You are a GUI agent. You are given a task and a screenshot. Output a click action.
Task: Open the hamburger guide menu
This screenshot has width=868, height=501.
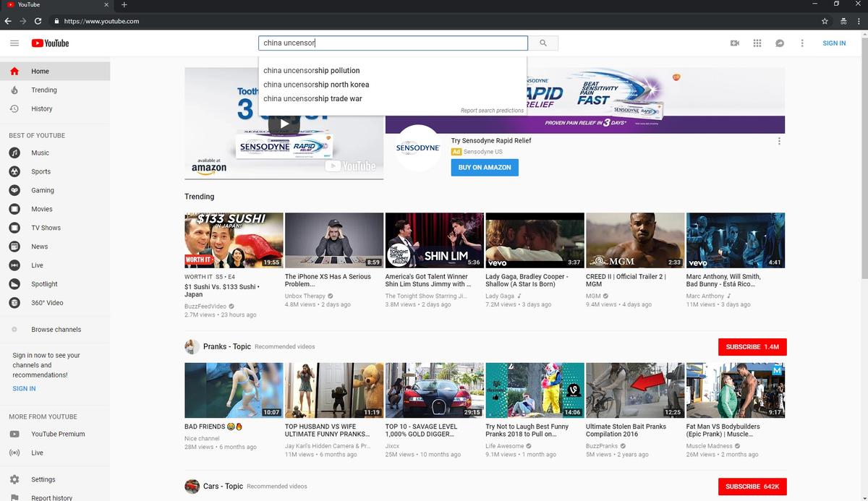click(14, 43)
